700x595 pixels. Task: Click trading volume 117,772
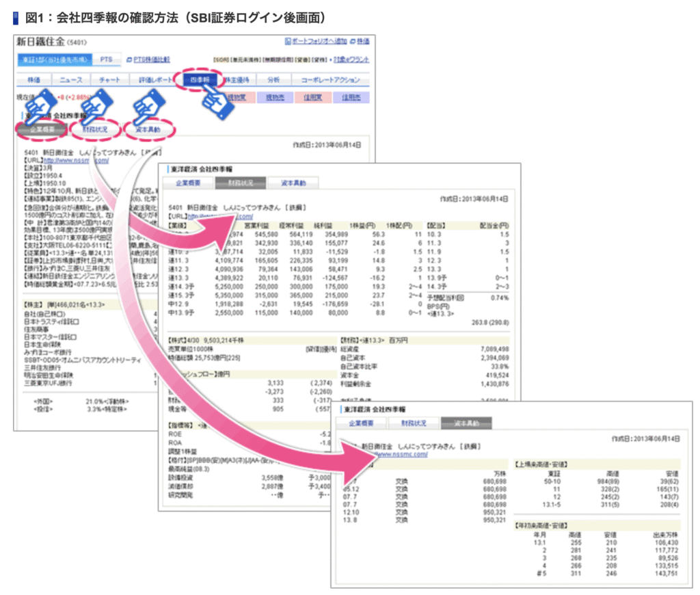tap(666, 551)
